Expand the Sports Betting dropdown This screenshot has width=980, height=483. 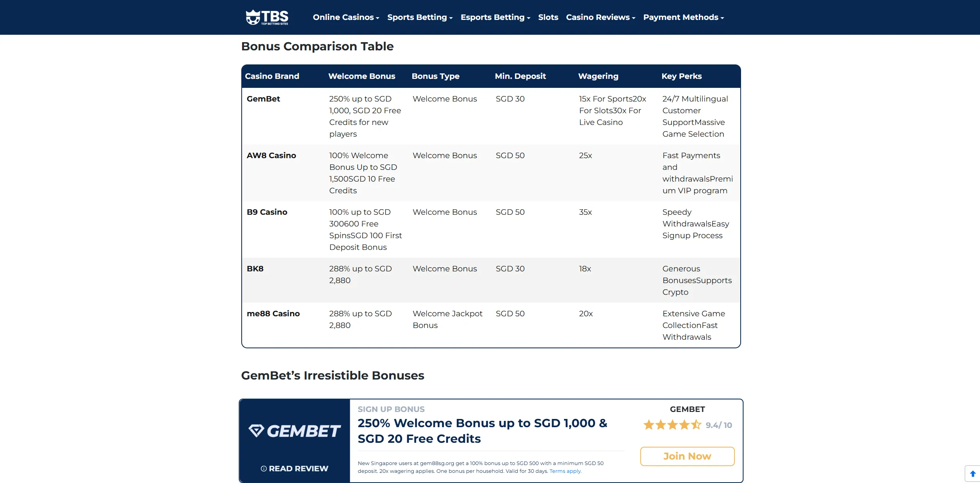click(x=420, y=17)
